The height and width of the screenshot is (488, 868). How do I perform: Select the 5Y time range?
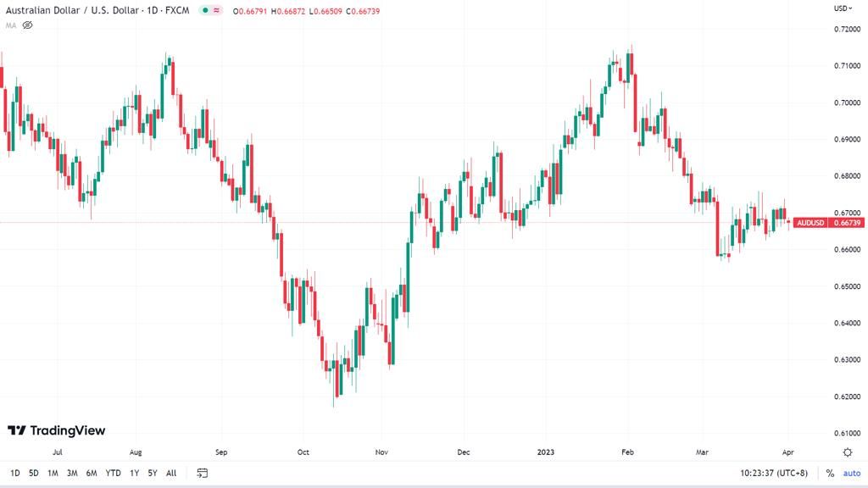coord(153,473)
